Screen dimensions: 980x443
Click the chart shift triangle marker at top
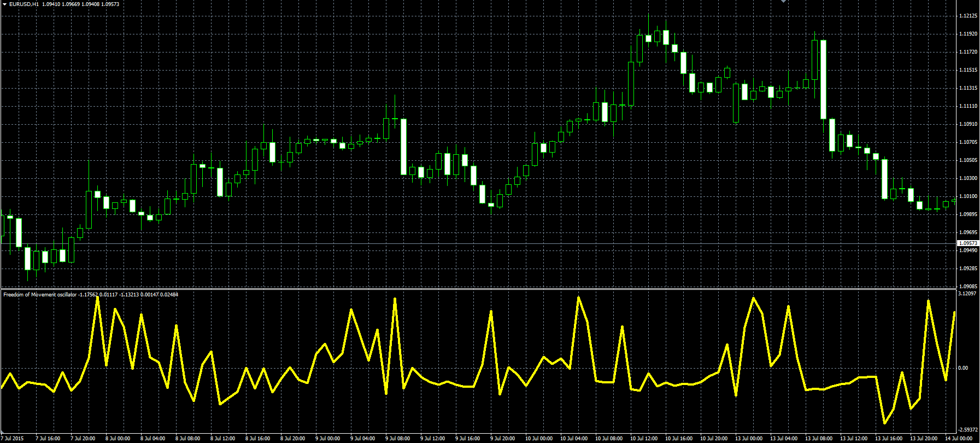pyautogui.click(x=783, y=2)
